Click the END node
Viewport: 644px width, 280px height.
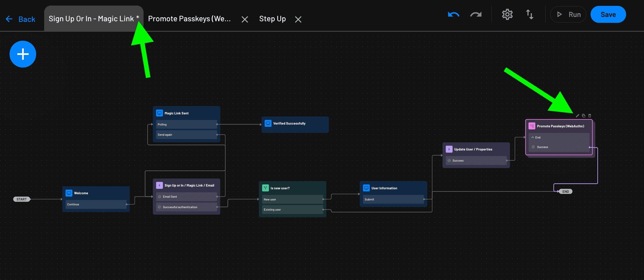(565, 191)
